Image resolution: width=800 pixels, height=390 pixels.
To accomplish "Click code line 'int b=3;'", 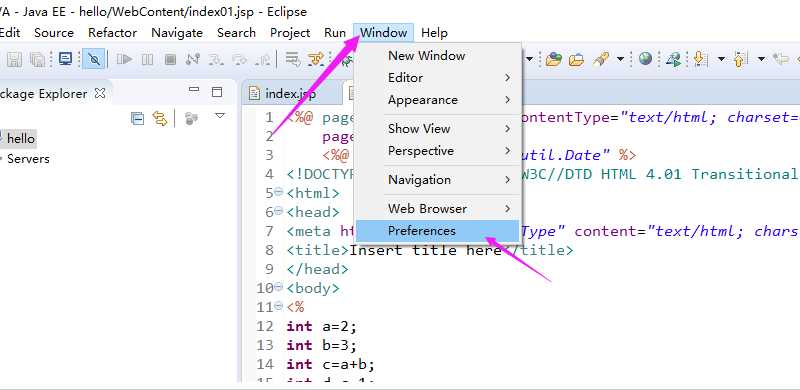I will (322, 345).
